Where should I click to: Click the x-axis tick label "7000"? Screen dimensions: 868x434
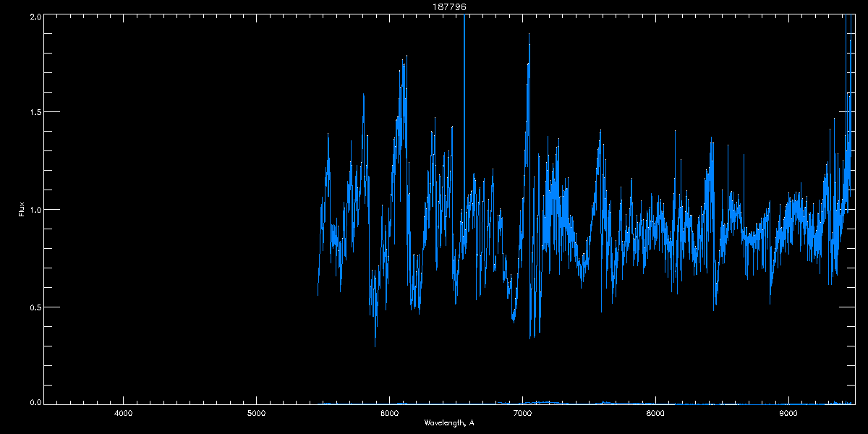coord(523,413)
